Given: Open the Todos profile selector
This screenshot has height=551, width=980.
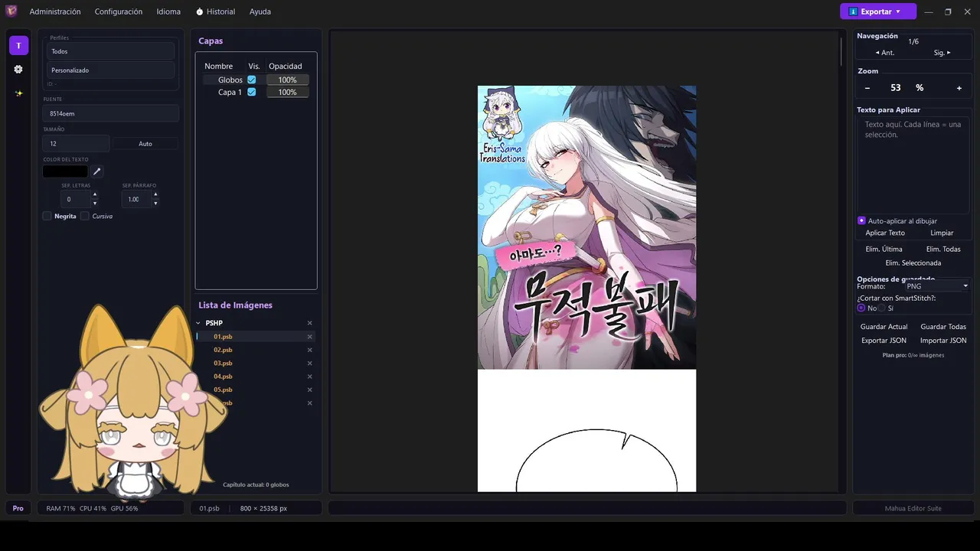Looking at the screenshot, I should [110, 51].
